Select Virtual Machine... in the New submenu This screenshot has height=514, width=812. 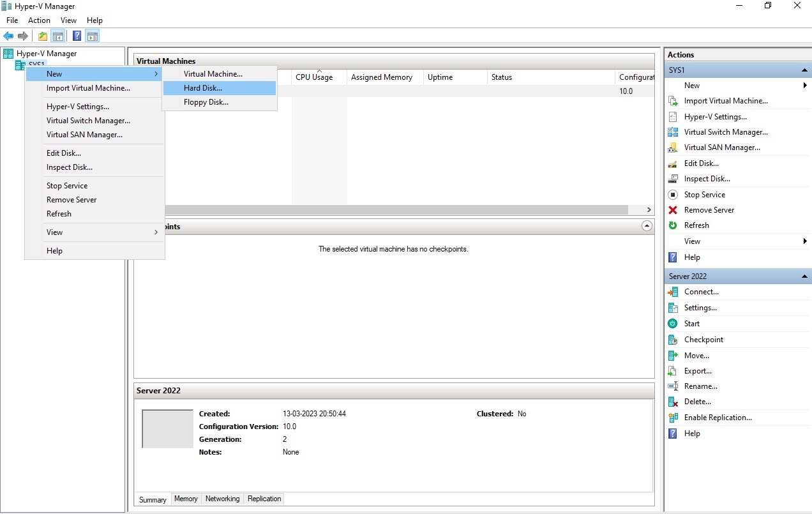[x=220, y=74]
